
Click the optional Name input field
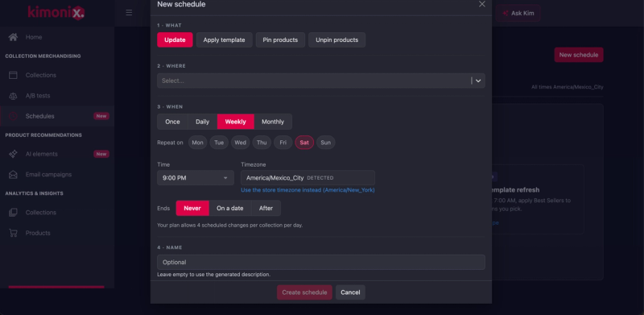tap(320, 263)
